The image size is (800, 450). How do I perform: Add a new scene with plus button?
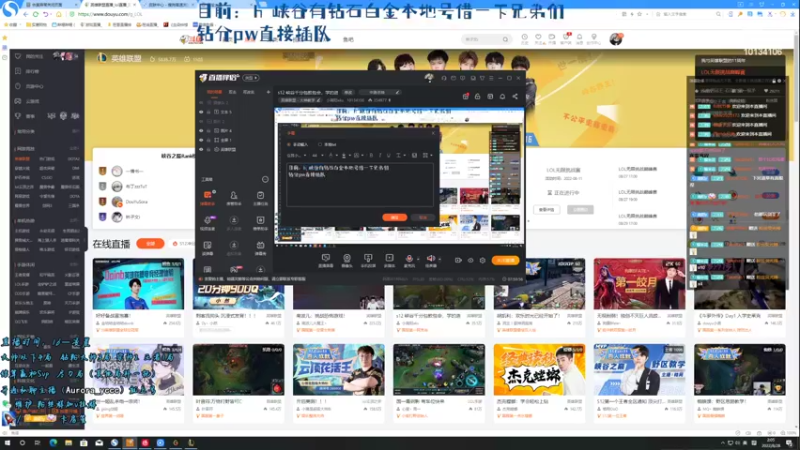point(268,92)
